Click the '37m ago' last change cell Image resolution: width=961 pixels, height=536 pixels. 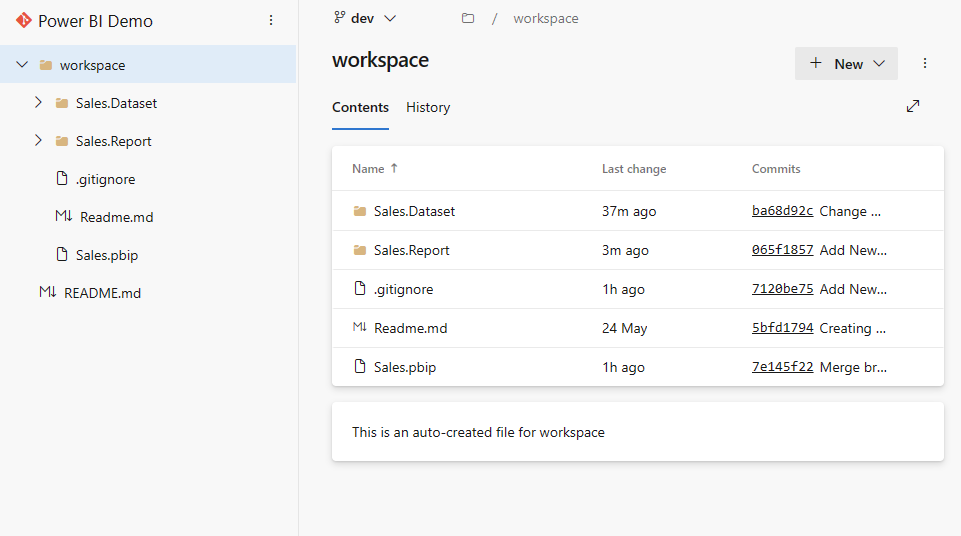(x=629, y=211)
